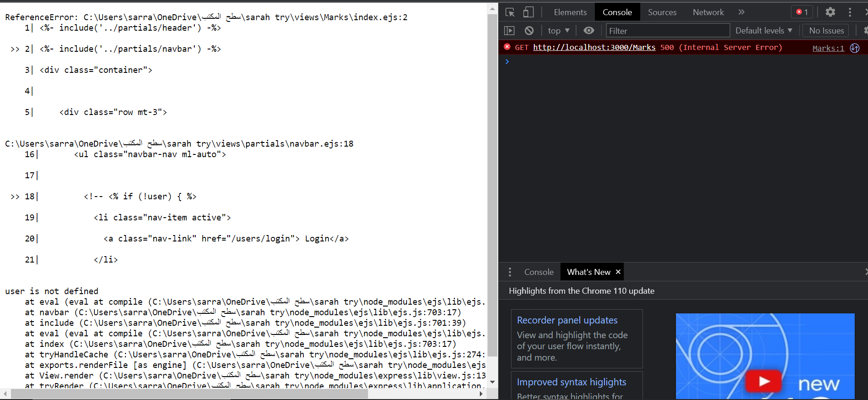
Task: Click the page vertical scrollbar up arrow
Action: pyautogui.click(x=492, y=9)
